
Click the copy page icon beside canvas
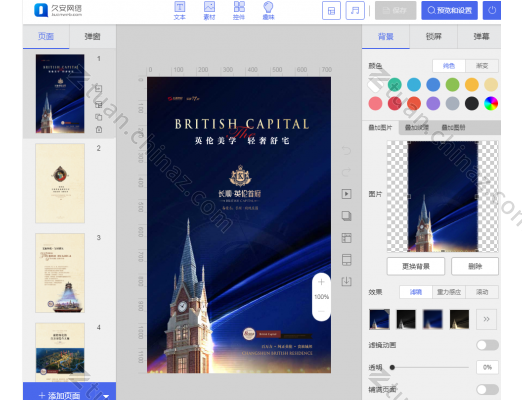click(347, 216)
